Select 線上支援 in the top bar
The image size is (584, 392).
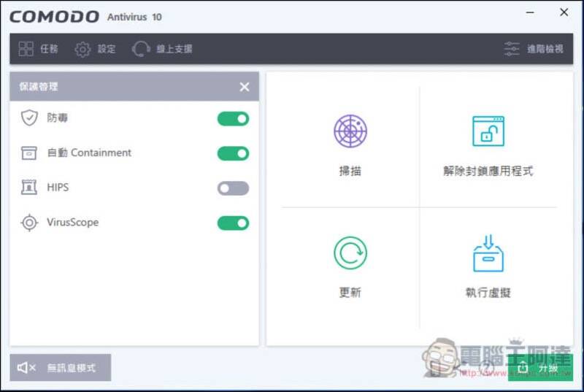click(162, 49)
